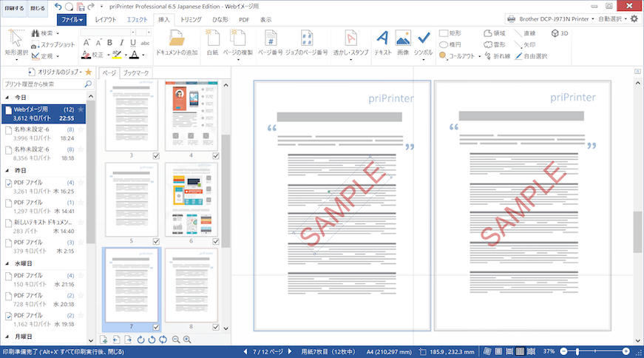Uncheck the page 3 thumbnail checkbox
644x358 pixels.
(156, 156)
